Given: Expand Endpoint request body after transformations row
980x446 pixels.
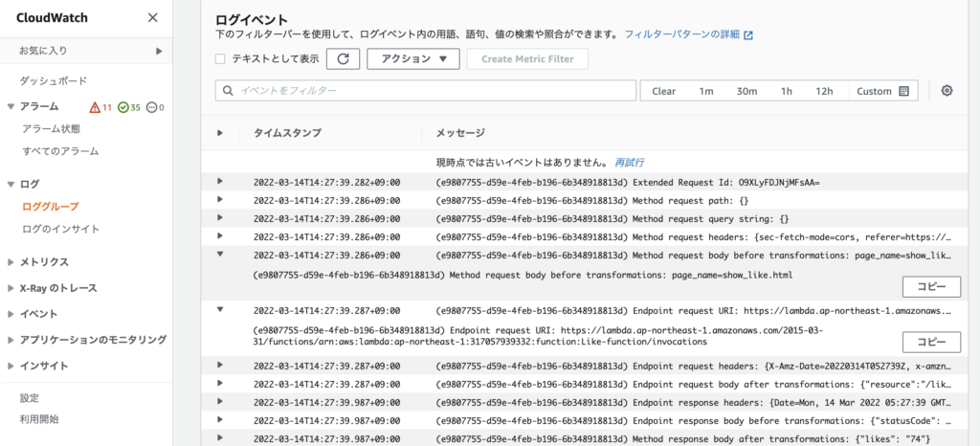Looking at the screenshot, I should (220, 382).
